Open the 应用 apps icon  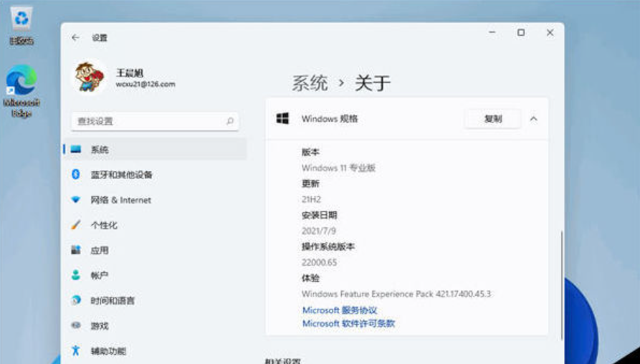(x=76, y=250)
